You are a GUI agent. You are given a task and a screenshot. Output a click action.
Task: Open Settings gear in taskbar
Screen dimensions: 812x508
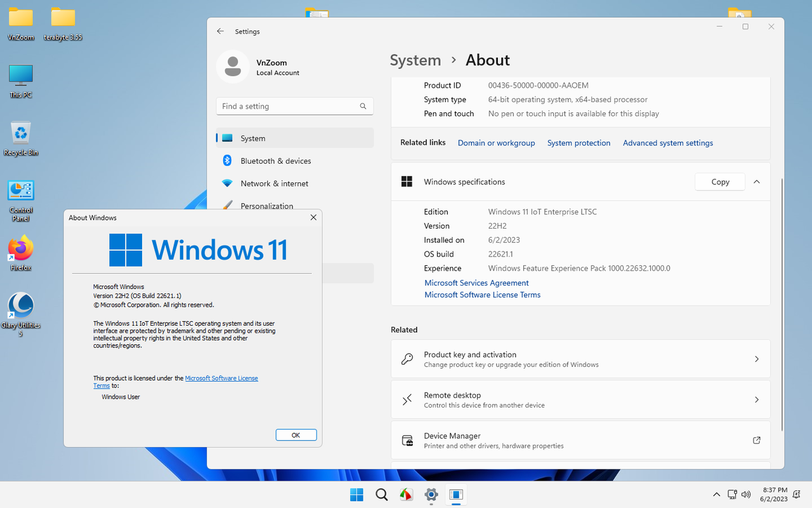coord(431,495)
